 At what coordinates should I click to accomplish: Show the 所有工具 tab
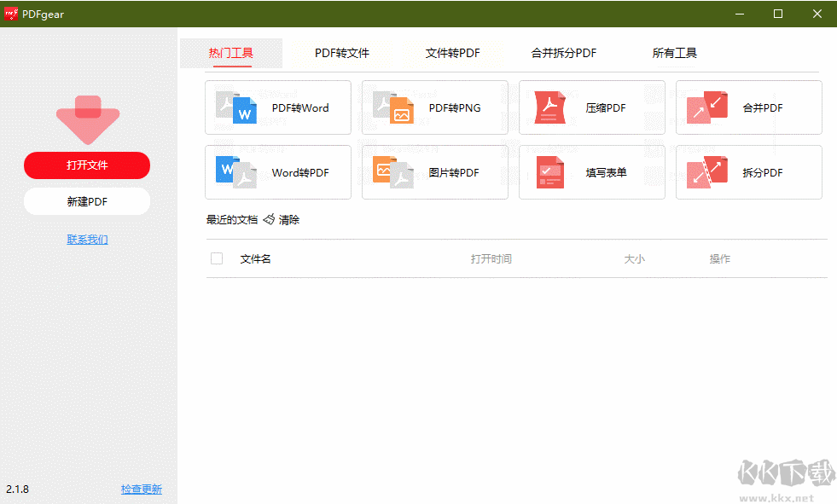click(675, 53)
